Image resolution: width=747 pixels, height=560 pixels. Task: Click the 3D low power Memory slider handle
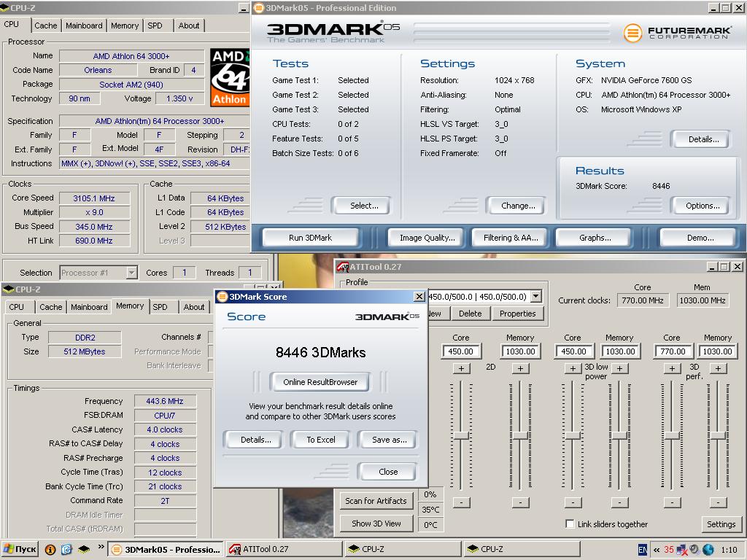[x=619, y=435]
